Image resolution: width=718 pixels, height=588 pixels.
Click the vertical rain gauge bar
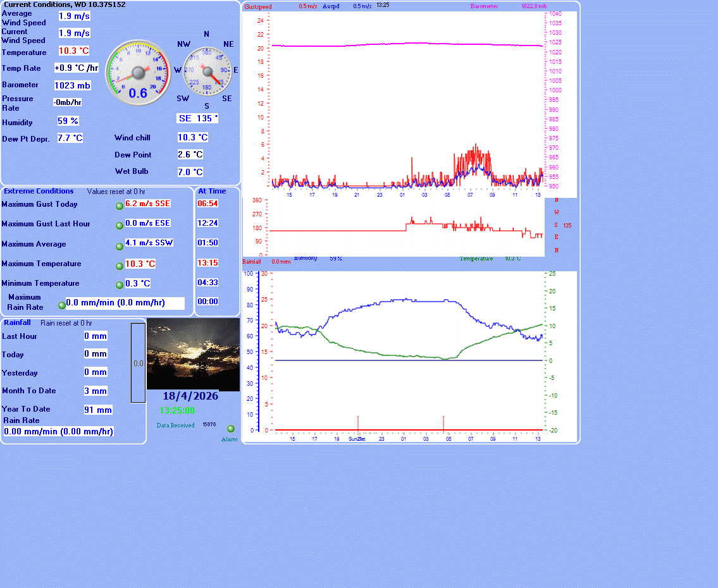[138, 363]
